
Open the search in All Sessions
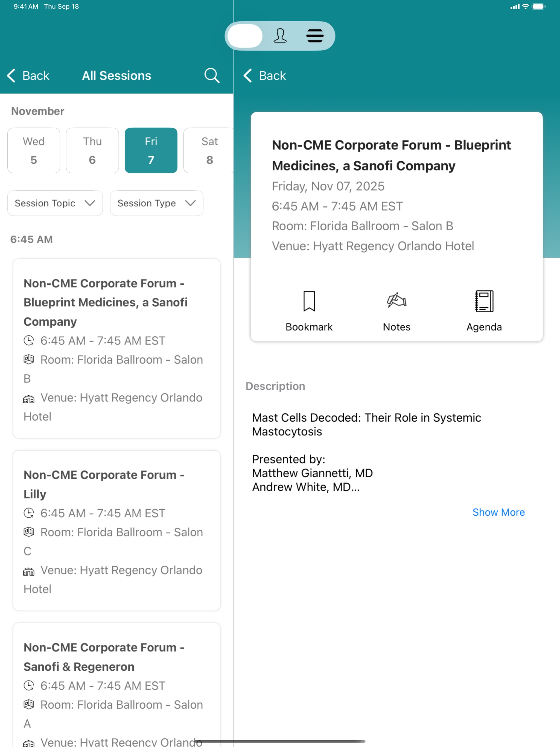[212, 75]
